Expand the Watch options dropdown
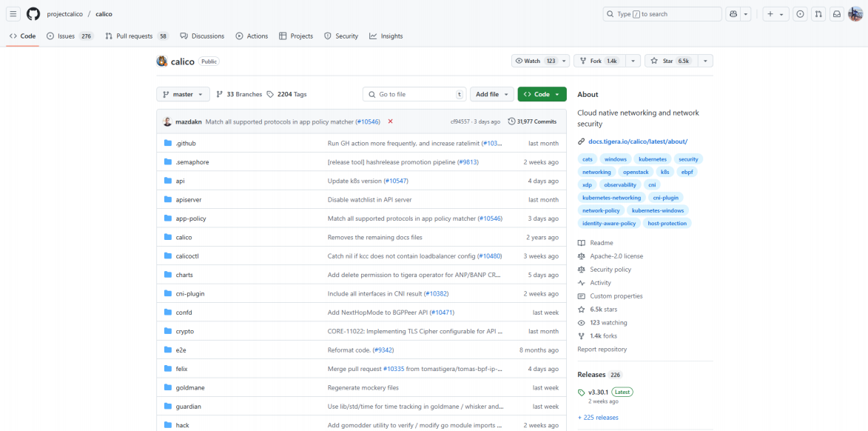Image resolution: width=868 pixels, height=431 pixels. click(x=564, y=61)
